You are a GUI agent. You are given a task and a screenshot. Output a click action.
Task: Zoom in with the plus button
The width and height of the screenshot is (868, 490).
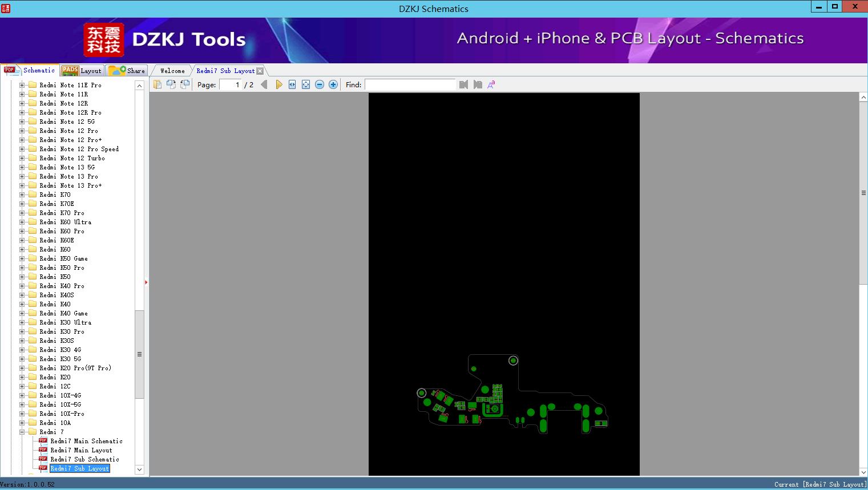click(x=333, y=84)
